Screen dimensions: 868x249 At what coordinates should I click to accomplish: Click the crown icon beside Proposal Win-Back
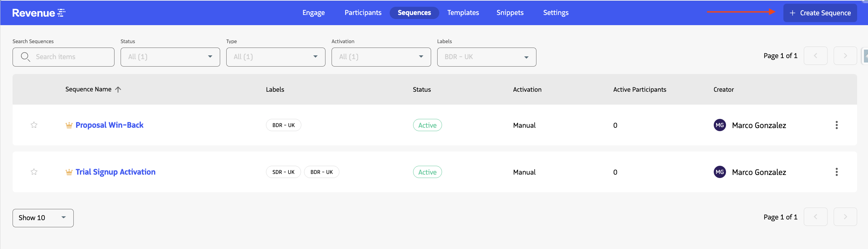[x=69, y=125]
